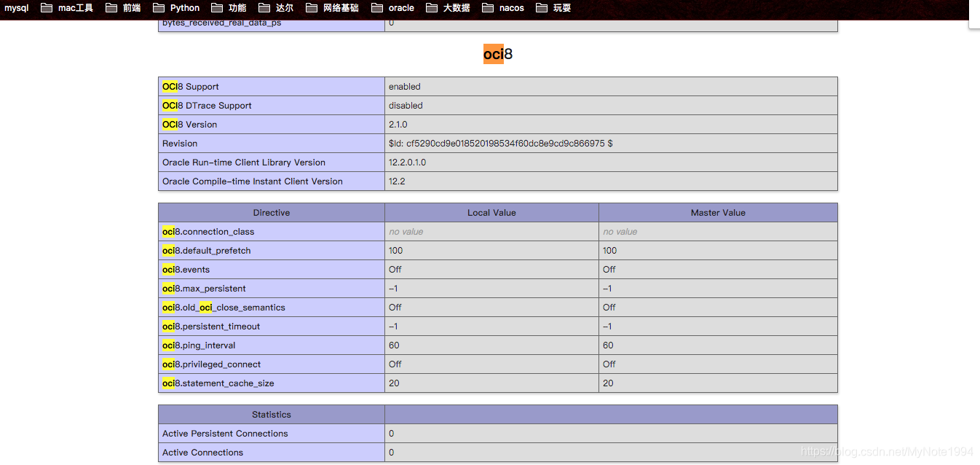
Task: Select the oci8.events directive
Action: 186,270
